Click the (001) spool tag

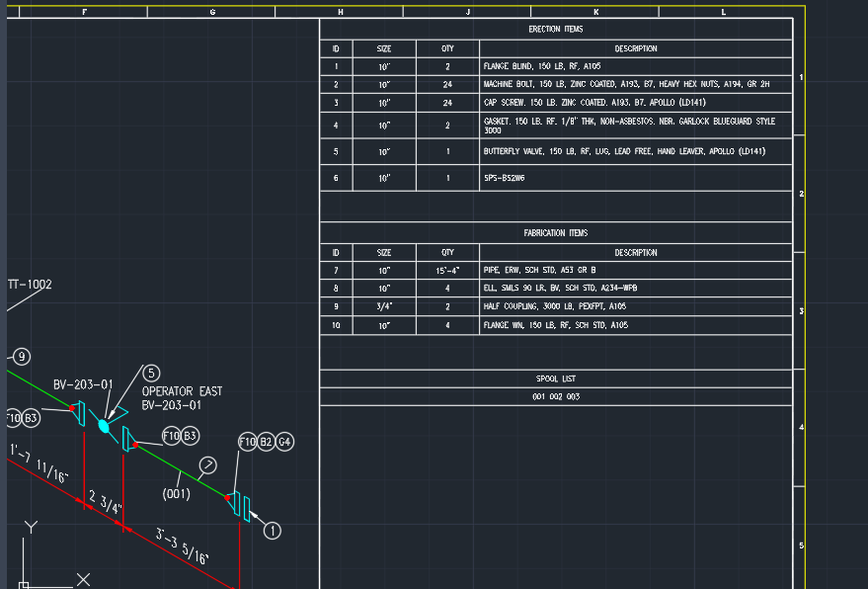click(176, 493)
